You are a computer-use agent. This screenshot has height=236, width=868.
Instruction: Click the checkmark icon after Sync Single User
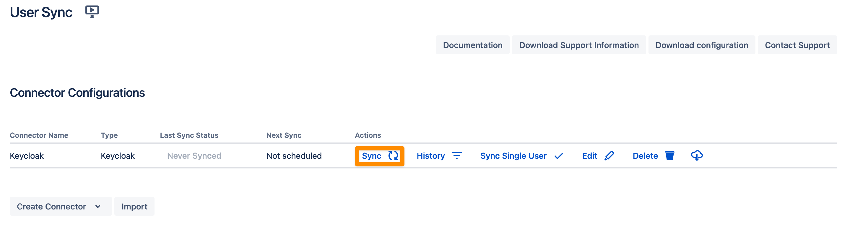pyautogui.click(x=558, y=156)
